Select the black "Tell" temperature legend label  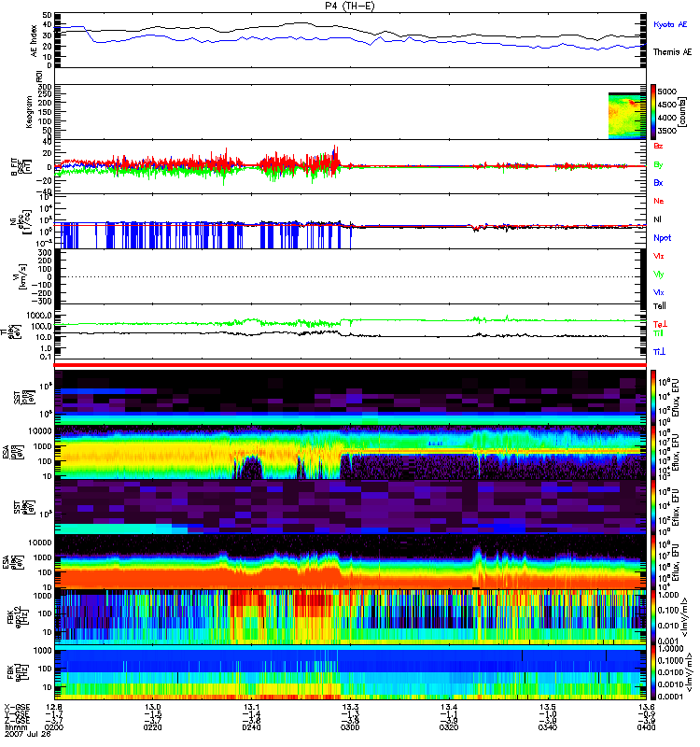pos(660,306)
